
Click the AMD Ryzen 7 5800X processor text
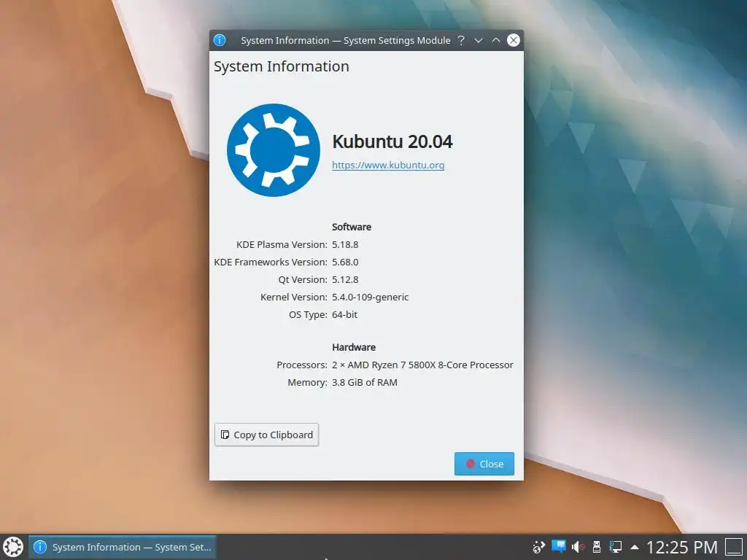pyautogui.click(x=422, y=365)
